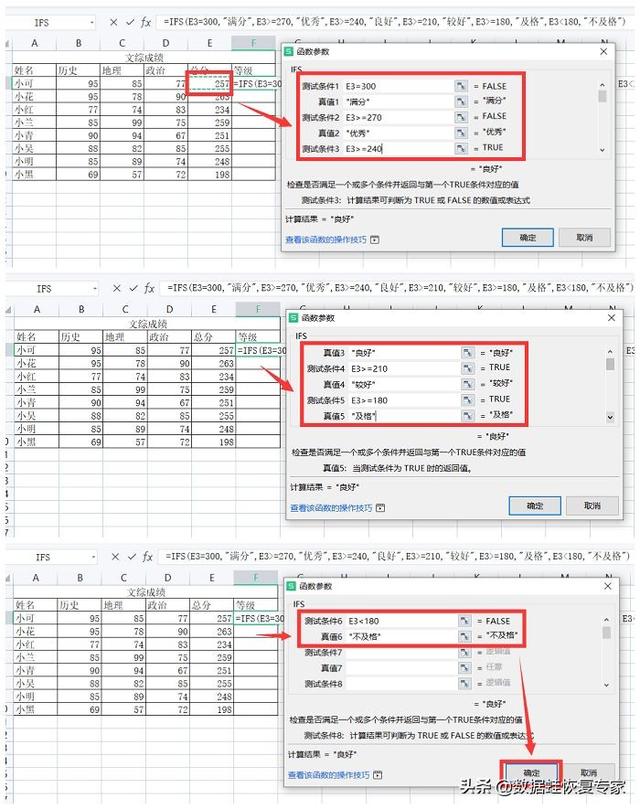Click scroll-up arrow in dialog showing 测试条件1

point(602,84)
